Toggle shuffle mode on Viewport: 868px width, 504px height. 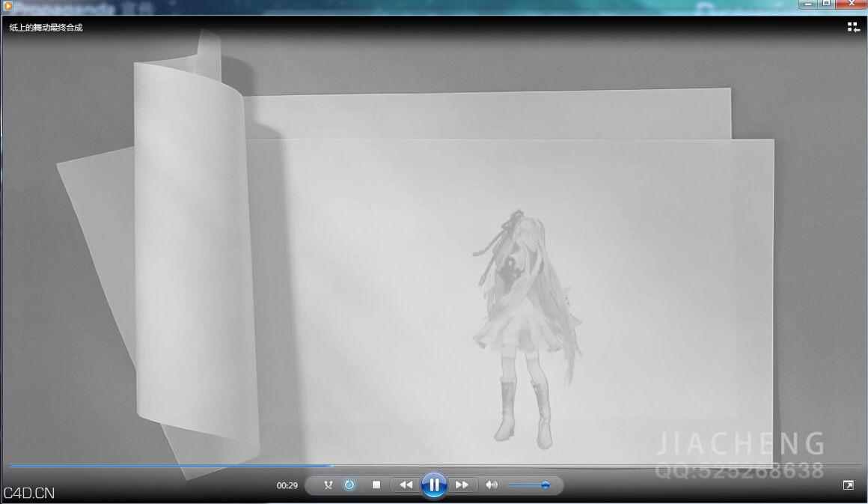(x=328, y=485)
